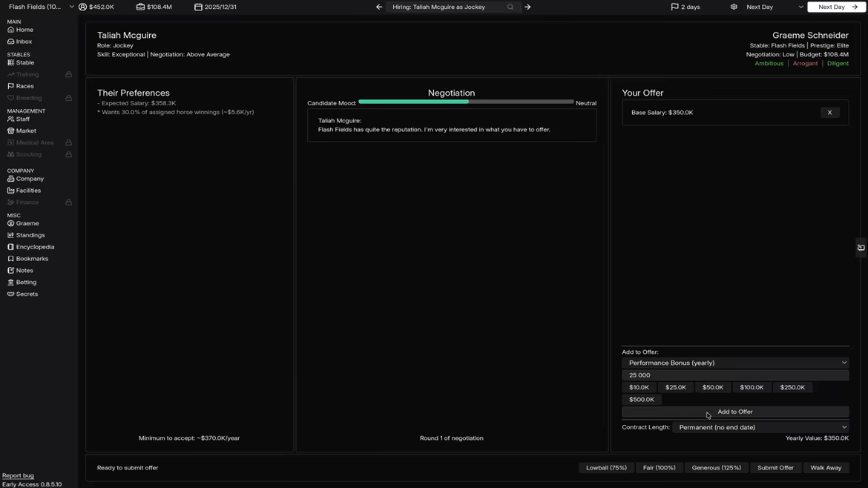Open the side panel toggle icon on right edge
Image resolution: width=868 pixels, height=488 pixels.
click(x=861, y=248)
